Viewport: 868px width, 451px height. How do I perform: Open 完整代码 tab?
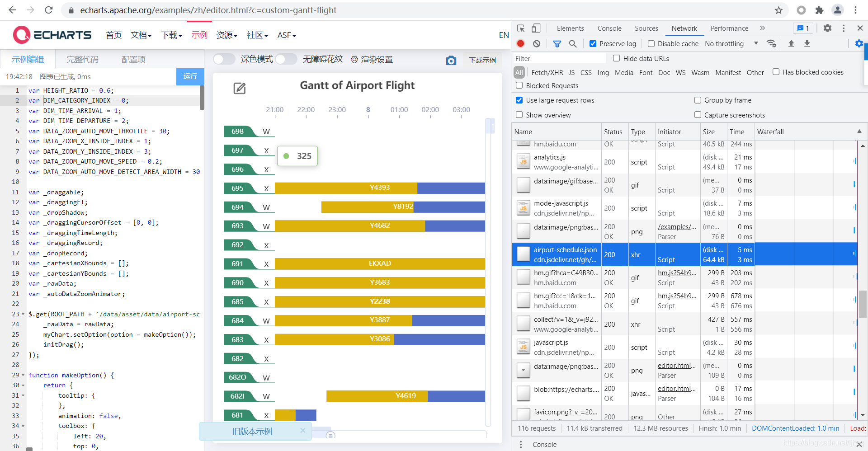point(82,59)
